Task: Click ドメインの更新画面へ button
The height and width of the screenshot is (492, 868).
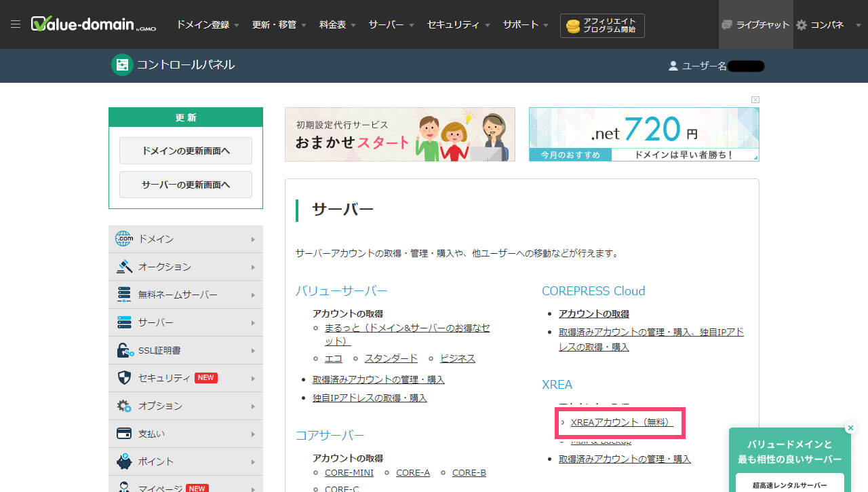Action: [186, 151]
